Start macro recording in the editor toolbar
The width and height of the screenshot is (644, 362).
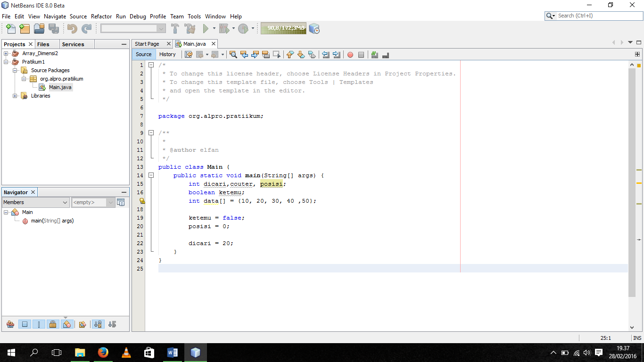(x=350, y=55)
